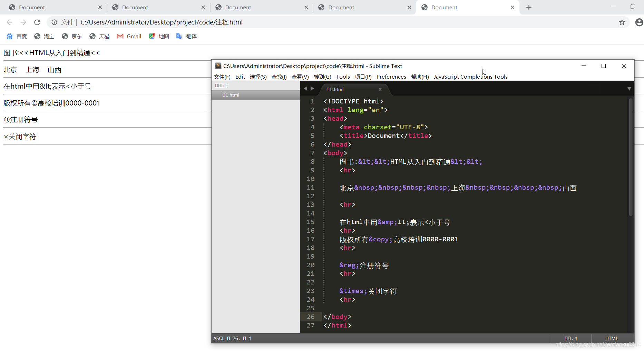
Task: Close the .html editor tab in Sublime
Action: tap(380, 89)
